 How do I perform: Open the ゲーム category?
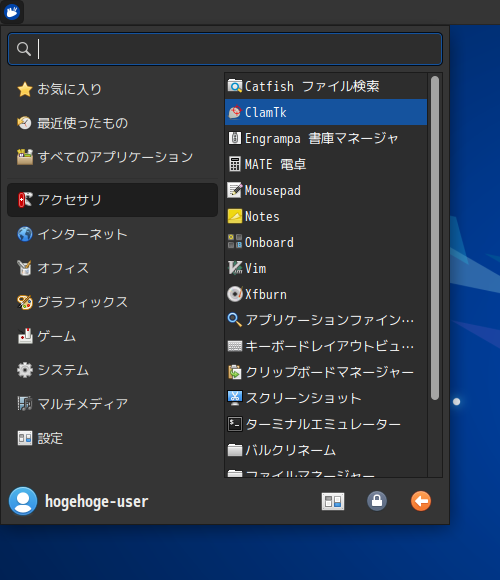(x=112, y=336)
